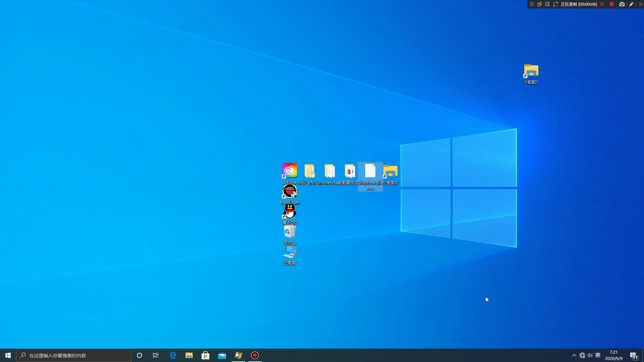Open Task View from the taskbar
This screenshot has width=644, height=362.
[156, 355]
